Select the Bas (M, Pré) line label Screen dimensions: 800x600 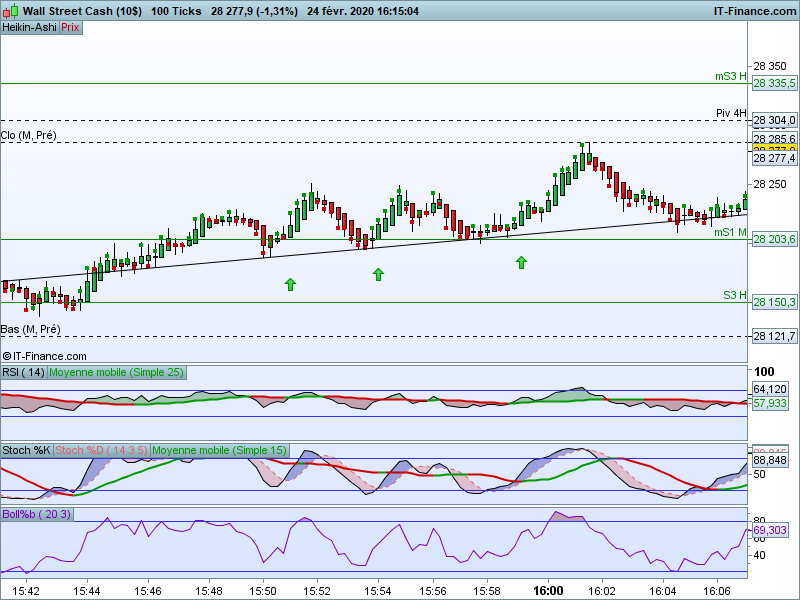click(31, 330)
